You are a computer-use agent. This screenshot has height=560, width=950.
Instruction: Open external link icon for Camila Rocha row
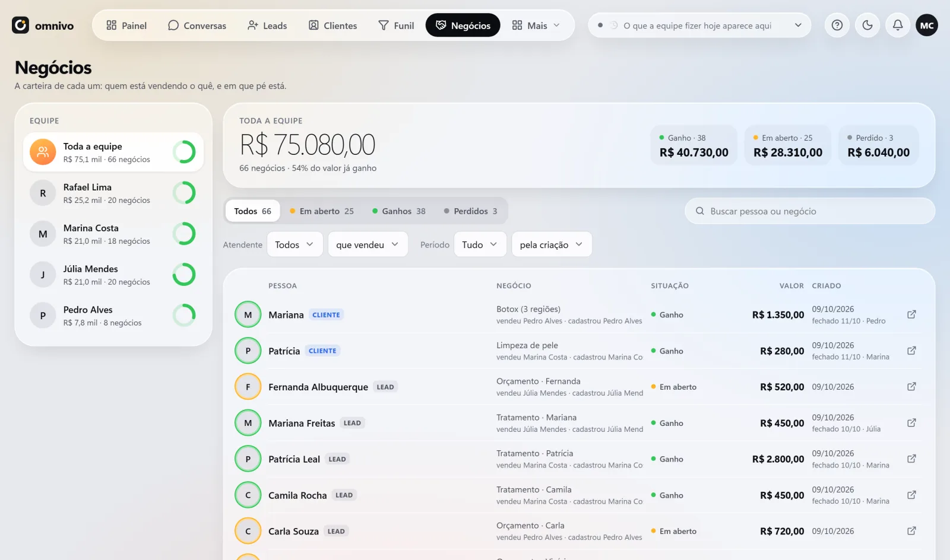click(911, 495)
